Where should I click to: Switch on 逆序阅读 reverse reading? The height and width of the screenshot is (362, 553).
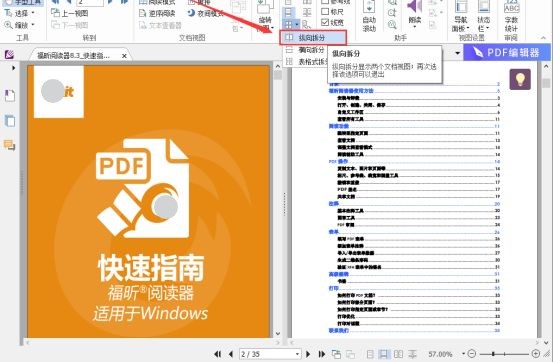157,13
